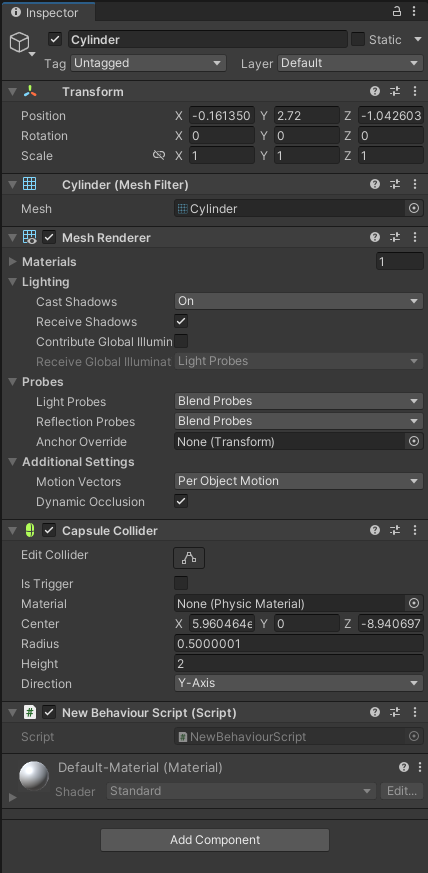Open Mesh Filter help reference icon

coord(375,184)
